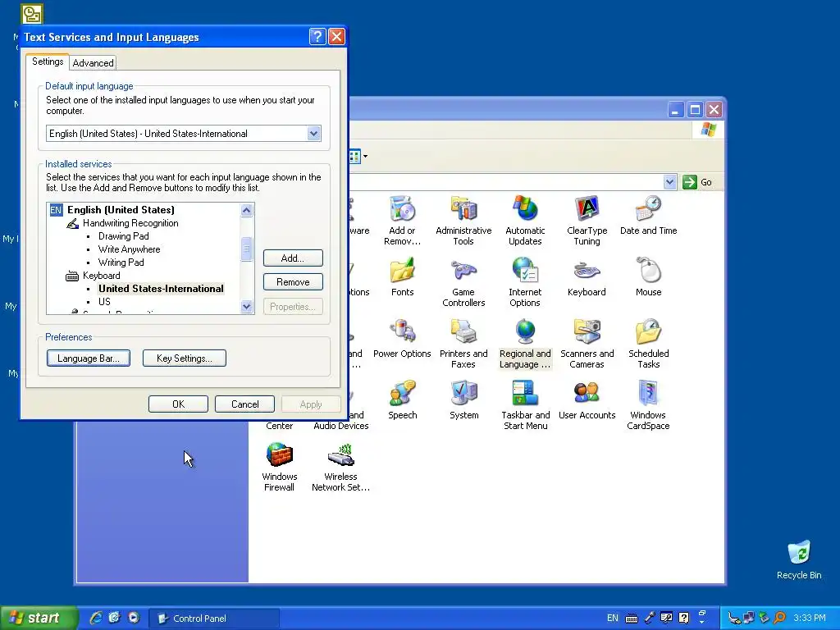
Task: Open Automatic Updates icon
Action: tap(525, 221)
